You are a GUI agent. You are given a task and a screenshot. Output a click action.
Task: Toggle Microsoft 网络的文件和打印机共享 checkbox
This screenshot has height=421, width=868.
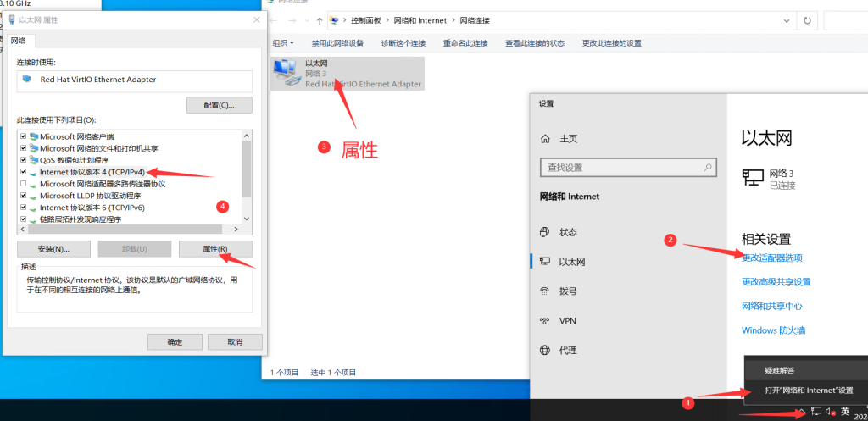23,148
